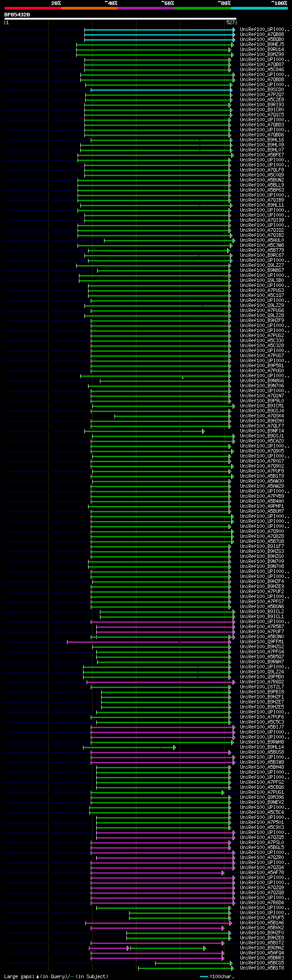292x980 pixels.
Task: Open UniRef100_A7R6D2 hit
Action: pos(262,682)
